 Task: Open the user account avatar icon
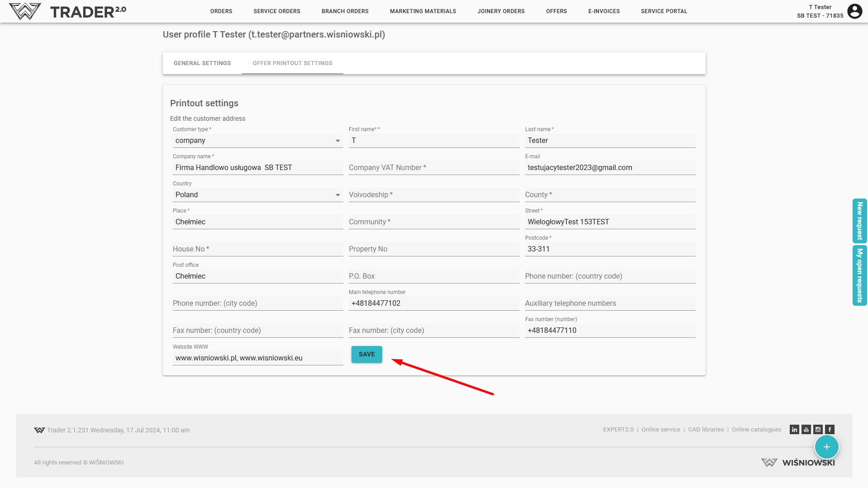click(854, 11)
